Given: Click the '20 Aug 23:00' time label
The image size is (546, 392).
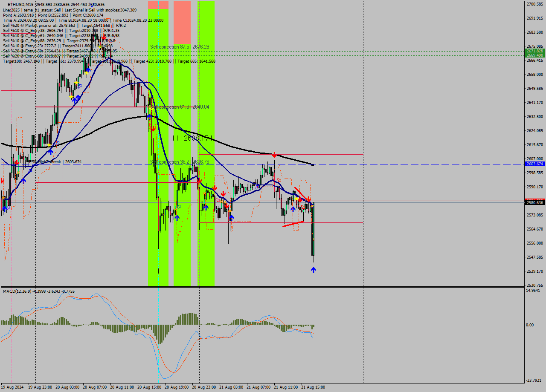Looking at the screenshot, I should 204,387.
